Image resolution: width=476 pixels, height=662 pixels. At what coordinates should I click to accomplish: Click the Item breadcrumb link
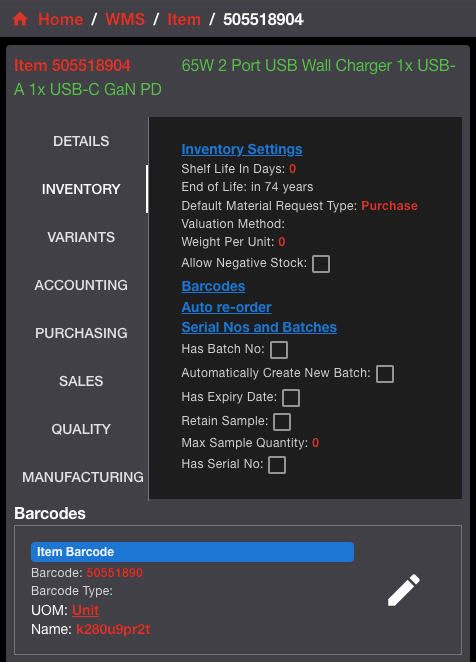184,19
